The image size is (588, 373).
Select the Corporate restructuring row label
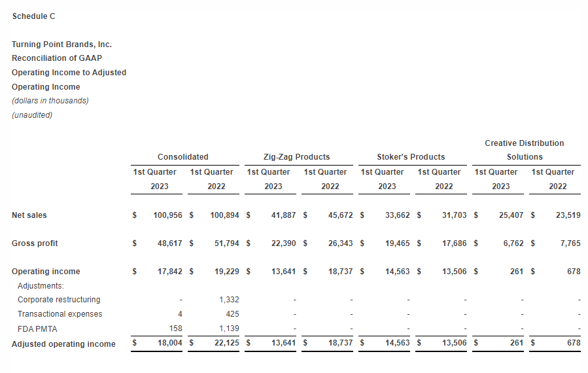click(59, 300)
